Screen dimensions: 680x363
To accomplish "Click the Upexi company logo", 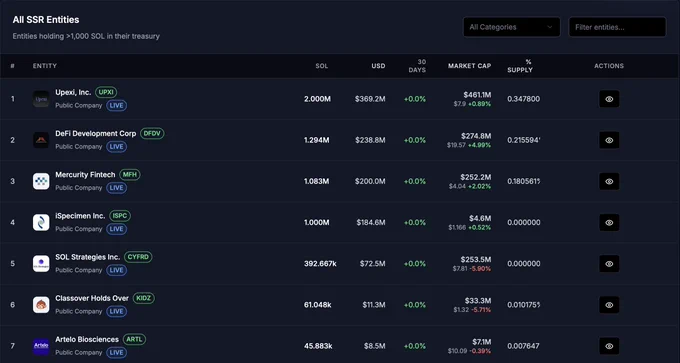I will coord(41,99).
